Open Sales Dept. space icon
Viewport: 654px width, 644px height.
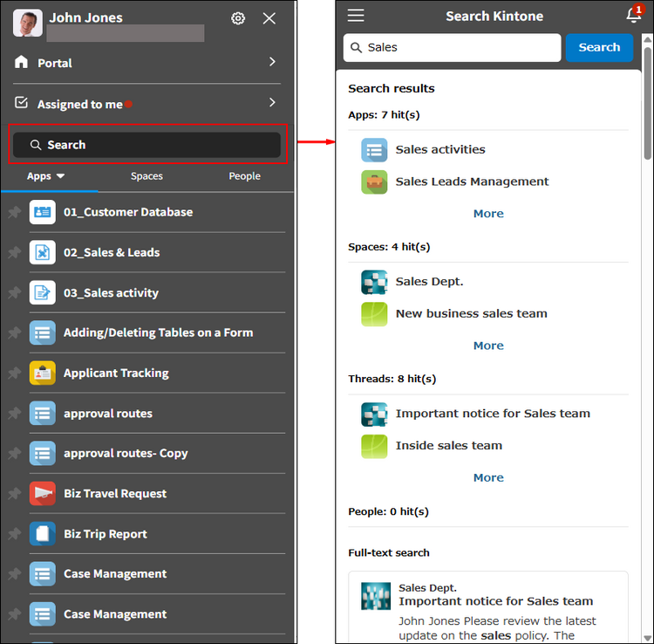point(374,282)
